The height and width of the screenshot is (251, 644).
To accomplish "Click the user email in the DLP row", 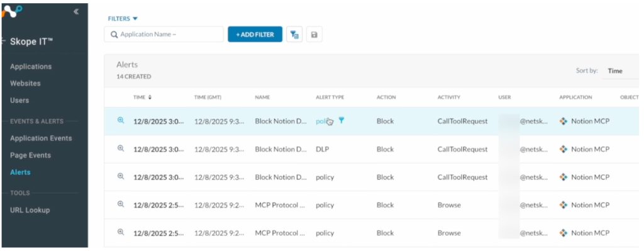I will 533,149.
